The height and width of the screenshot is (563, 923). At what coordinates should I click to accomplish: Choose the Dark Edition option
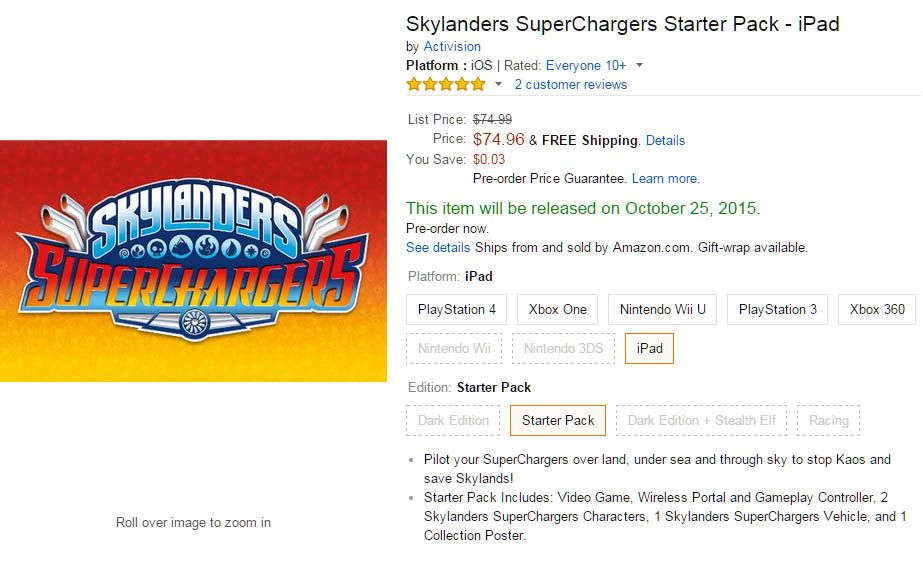(x=453, y=420)
